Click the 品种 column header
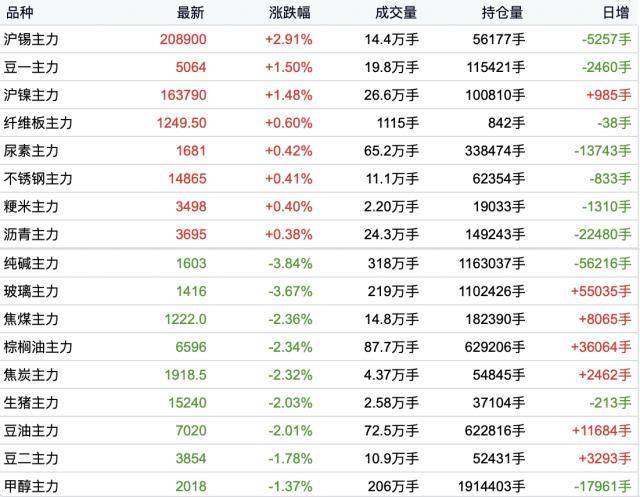This screenshot has height=497, width=640. click(x=20, y=13)
